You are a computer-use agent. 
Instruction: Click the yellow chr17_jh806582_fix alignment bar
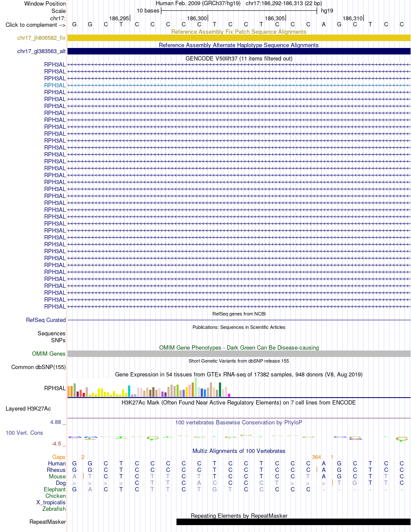(239, 38)
